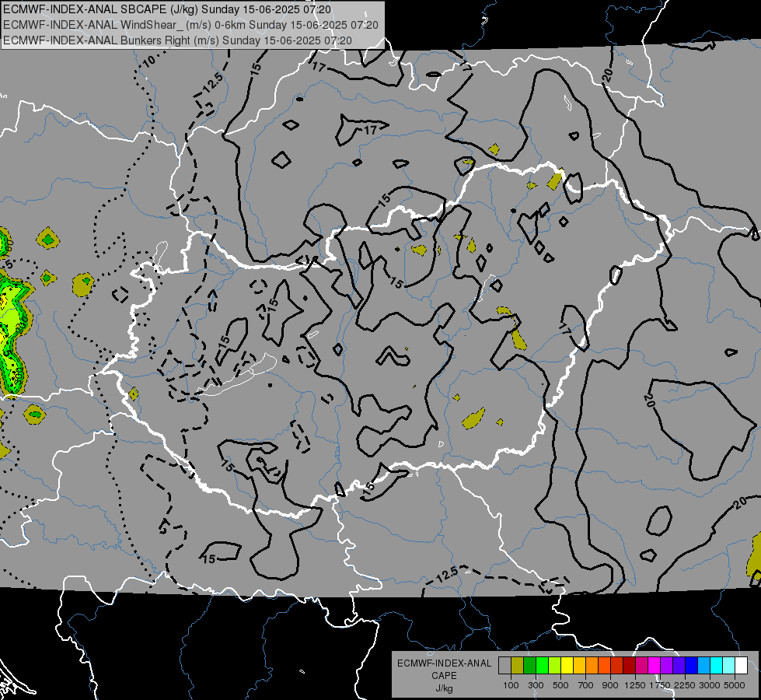Click the dark maroon legend swatch
This screenshot has width=761, height=700.
click(x=629, y=665)
